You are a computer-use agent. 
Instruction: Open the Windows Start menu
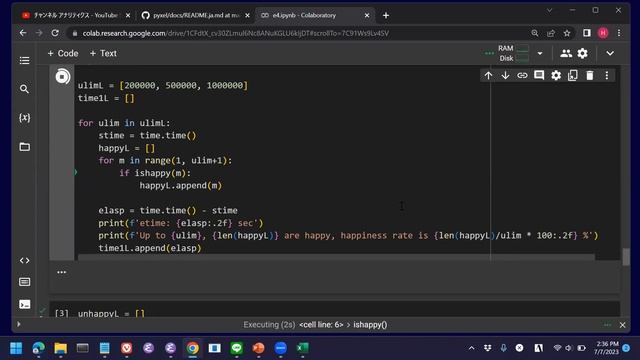click(16, 348)
